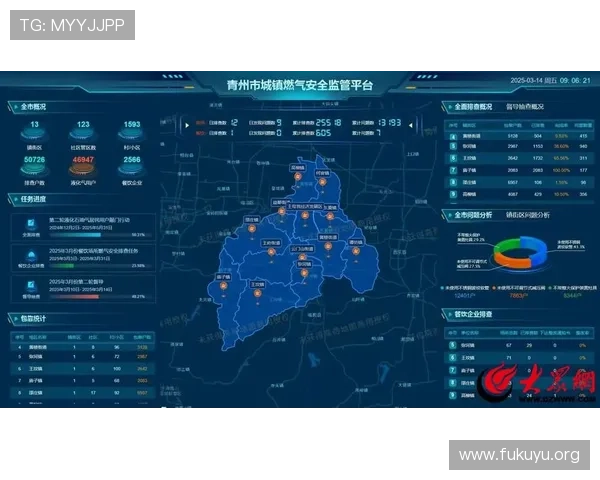Click the left-pointing arrow right of the counters
Screen dimensions: 600x480
pos(410,125)
